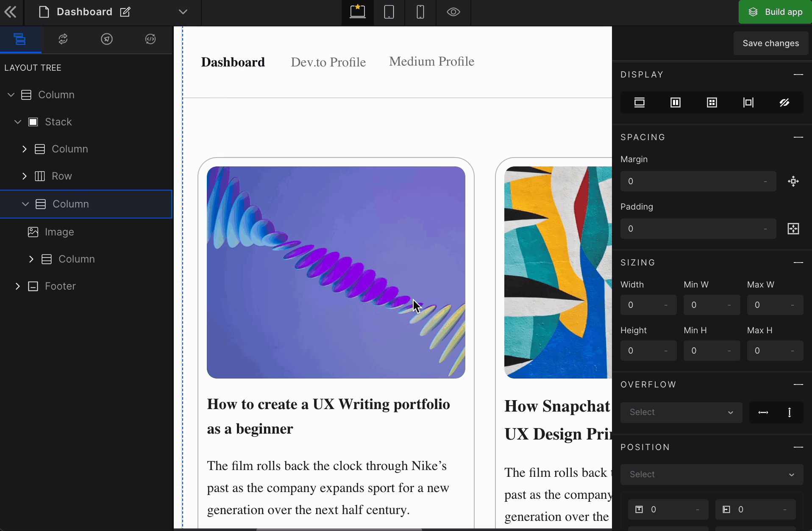The image size is (812, 531).
Task: Set display to block layout icon
Action: [x=640, y=102]
